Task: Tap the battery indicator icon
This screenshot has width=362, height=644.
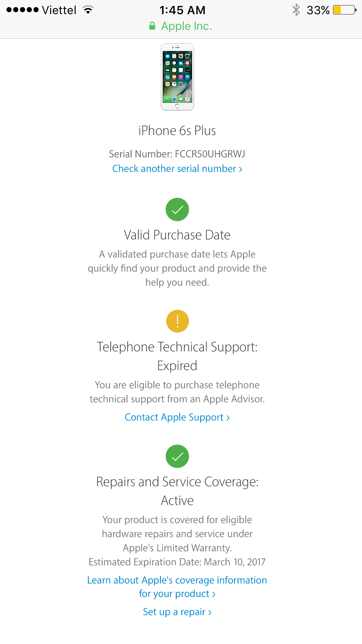Action: click(345, 10)
